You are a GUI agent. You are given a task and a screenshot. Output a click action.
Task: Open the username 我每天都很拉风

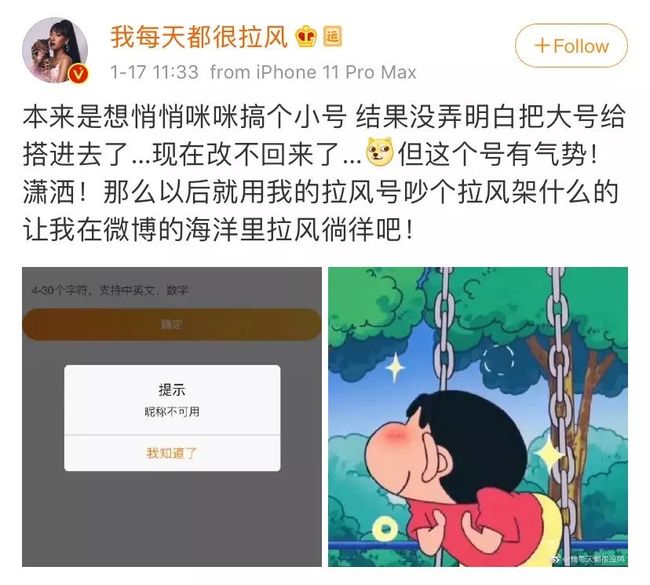199,37
